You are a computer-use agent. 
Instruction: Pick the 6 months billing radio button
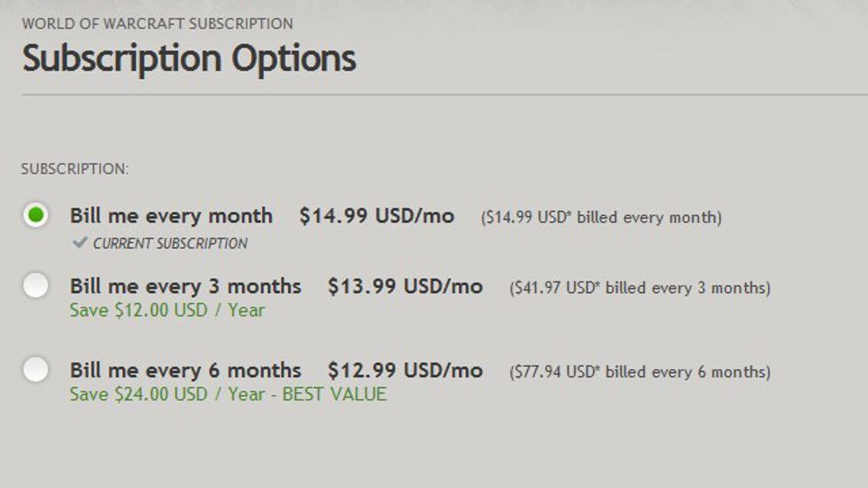click(35, 369)
